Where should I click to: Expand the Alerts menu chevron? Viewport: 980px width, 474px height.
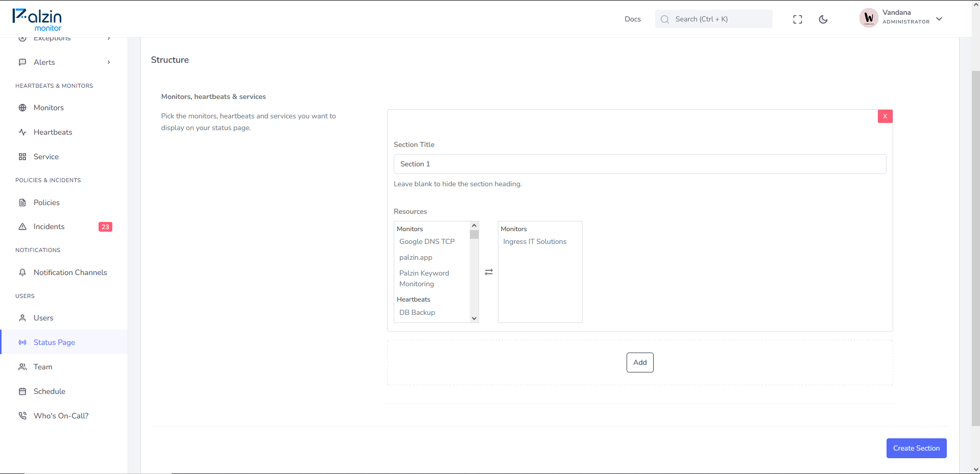click(109, 62)
